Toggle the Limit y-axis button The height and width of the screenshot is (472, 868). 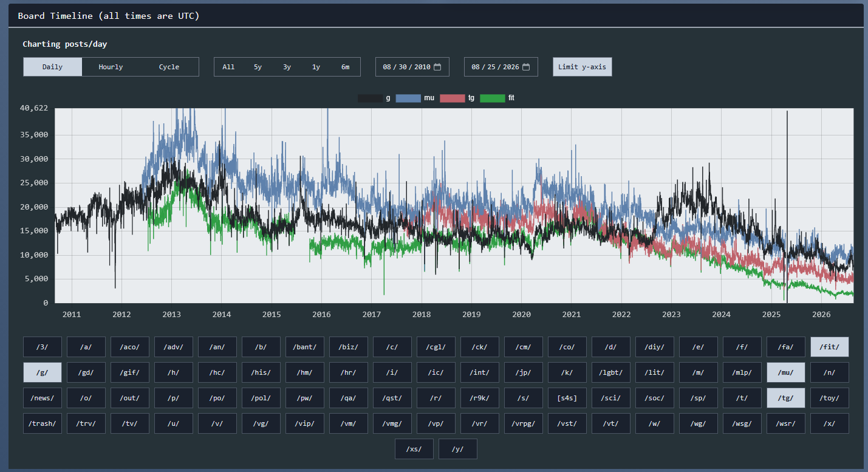pyautogui.click(x=582, y=67)
